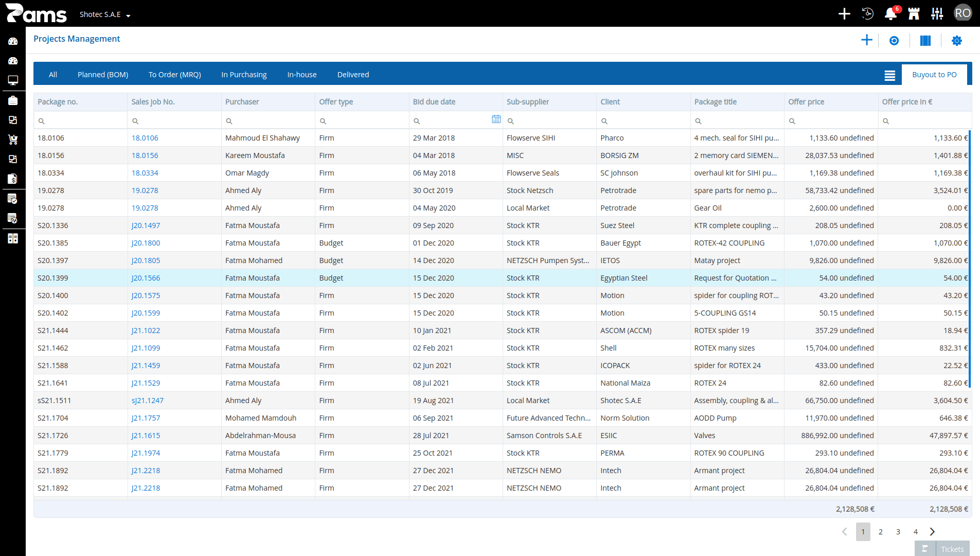
Task: Open the hamburger list menu beside Buyout to PO
Action: 890,75
